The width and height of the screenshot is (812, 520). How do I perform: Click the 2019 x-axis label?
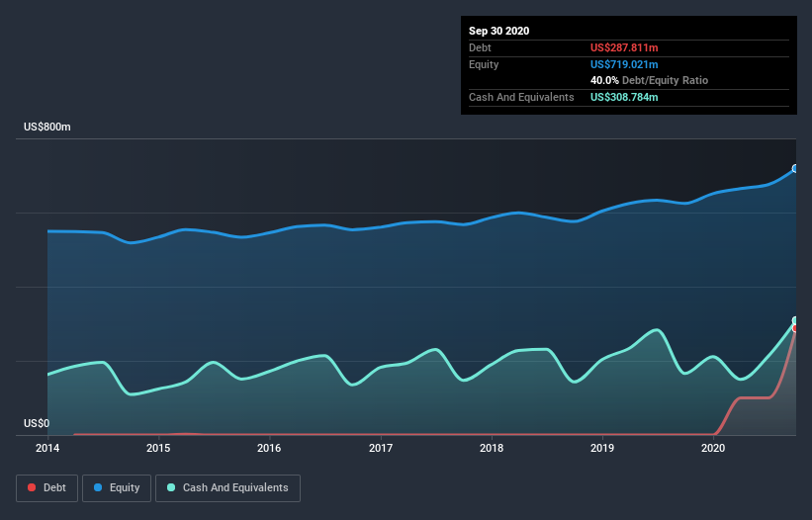point(602,448)
